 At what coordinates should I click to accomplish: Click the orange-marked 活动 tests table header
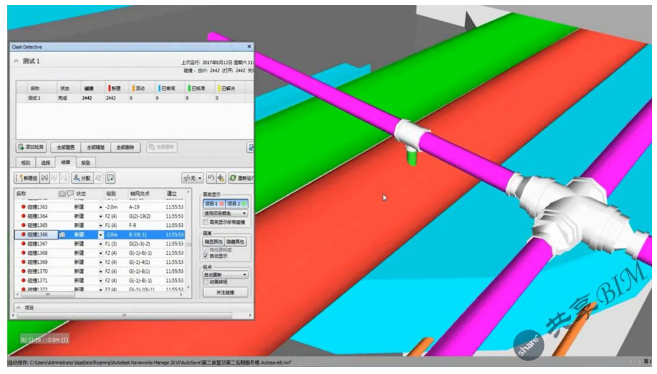coord(139,88)
